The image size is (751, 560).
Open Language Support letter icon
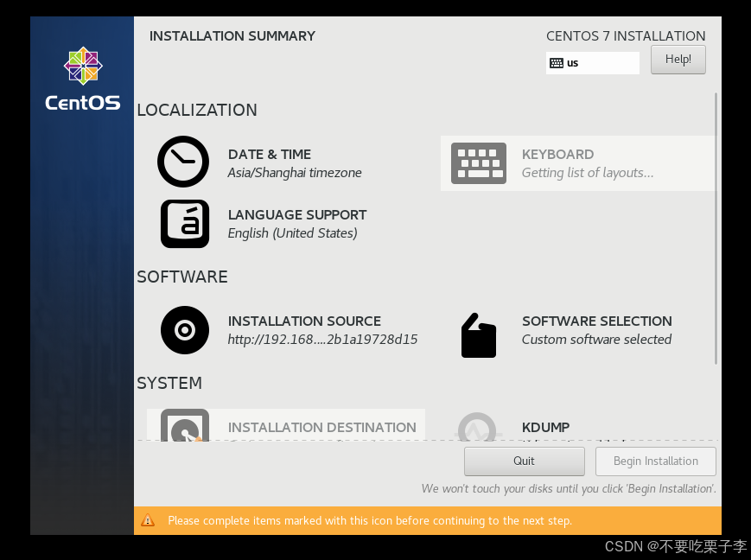coord(185,224)
